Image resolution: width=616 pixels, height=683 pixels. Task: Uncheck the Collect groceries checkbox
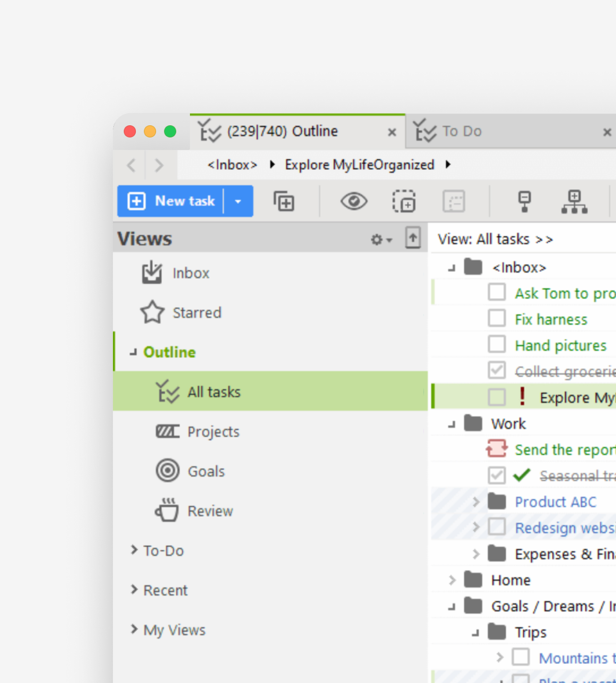497,370
